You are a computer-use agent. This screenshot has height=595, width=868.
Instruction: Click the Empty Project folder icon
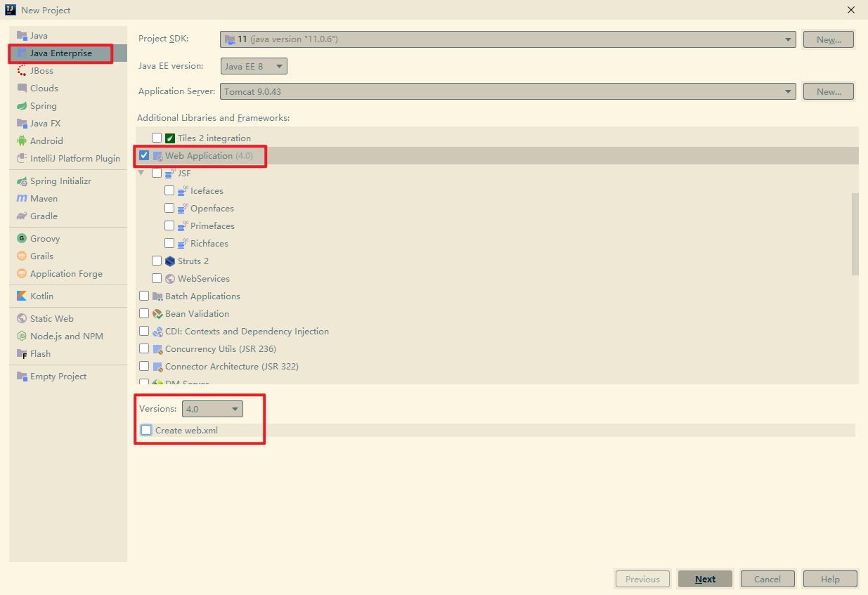22,376
